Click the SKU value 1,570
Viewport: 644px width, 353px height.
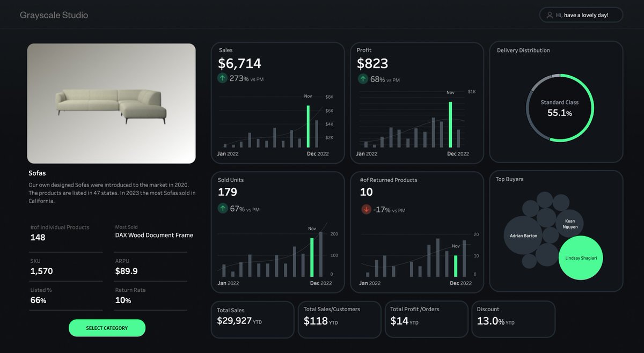[x=41, y=271]
